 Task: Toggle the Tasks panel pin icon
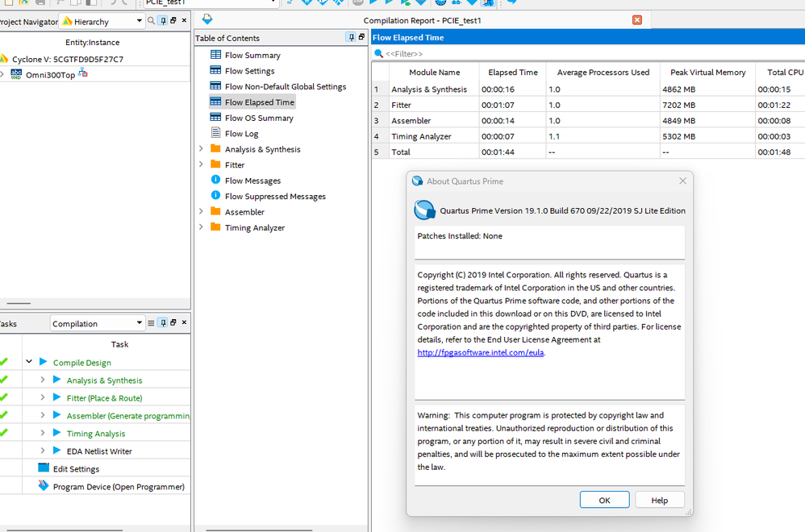(x=163, y=322)
